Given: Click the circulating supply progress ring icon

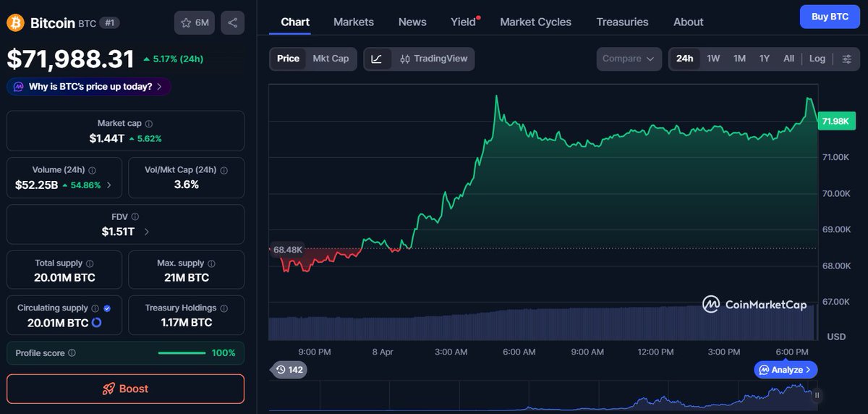Looking at the screenshot, I should 97,323.
